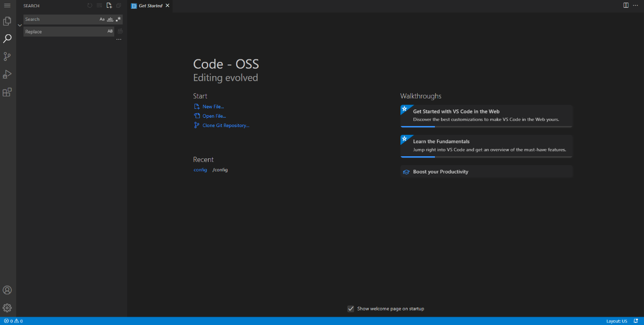Image resolution: width=644 pixels, height=325 pixels.
Task: Click the Open File... link
Action: point(214,116)
